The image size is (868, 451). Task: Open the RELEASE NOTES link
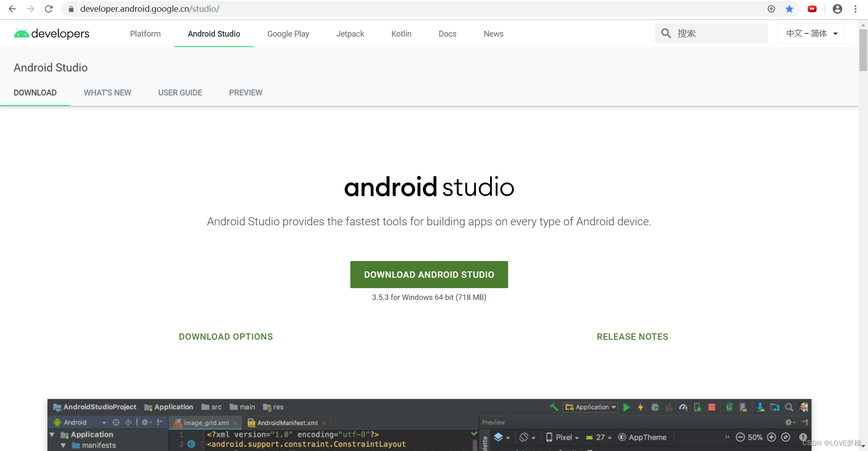pyautogui.click(x=632, y=337)
